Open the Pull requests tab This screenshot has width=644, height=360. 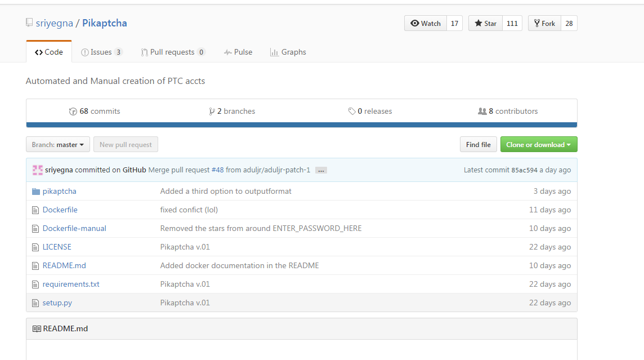172,52
